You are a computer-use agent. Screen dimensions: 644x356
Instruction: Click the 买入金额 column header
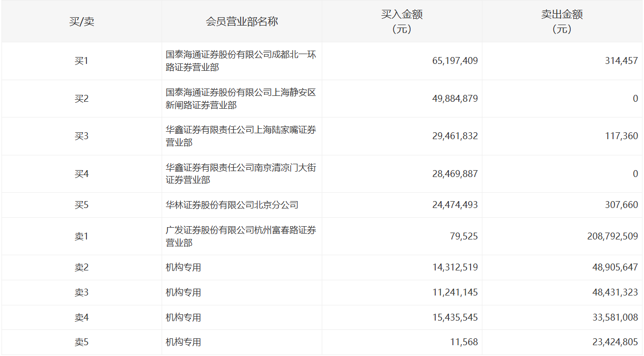(x=402, y=22)
